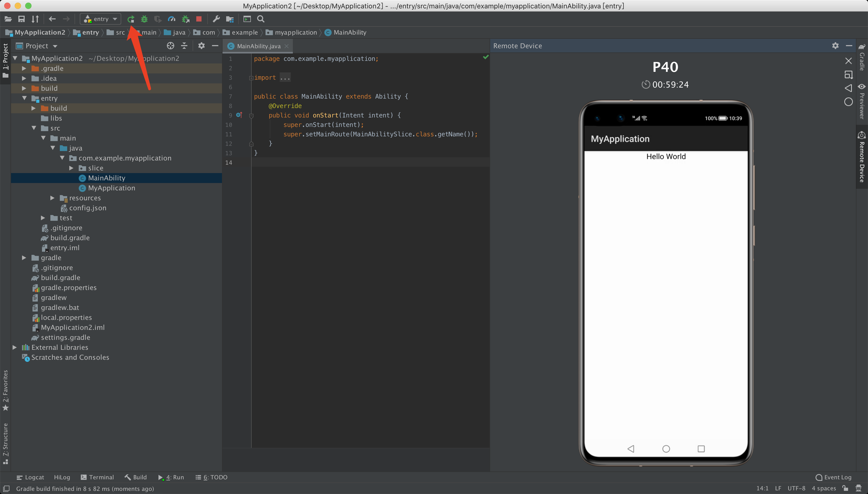Open config.json in the project tree
The height and width of the screenshot is (494, 868).
coord(88,208)
